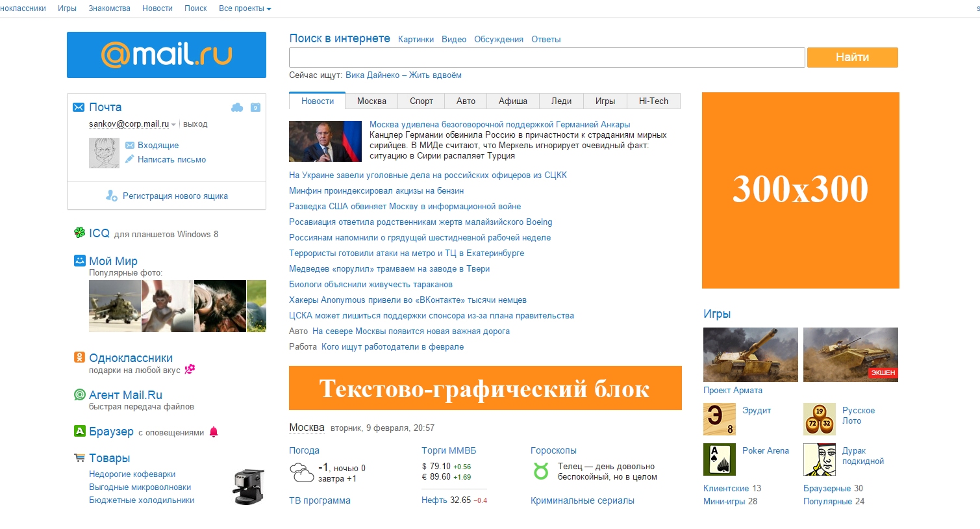Open the Русское Лото game icon
The image size is (980, 529).
click(820, 419)
